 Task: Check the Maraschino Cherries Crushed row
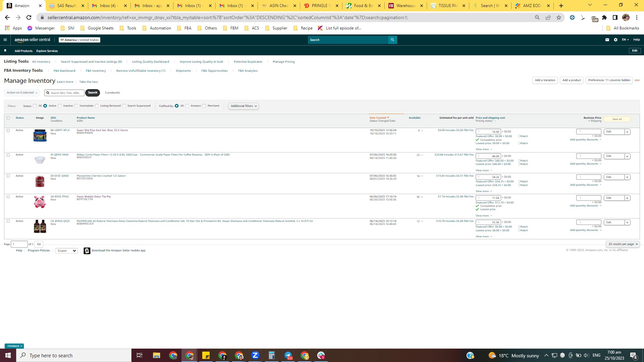8,176
